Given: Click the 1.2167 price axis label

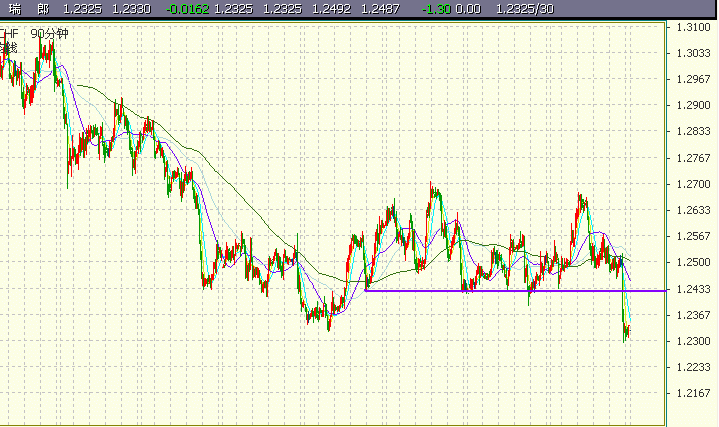Looking at the screenshot, I should click(693, 393).
